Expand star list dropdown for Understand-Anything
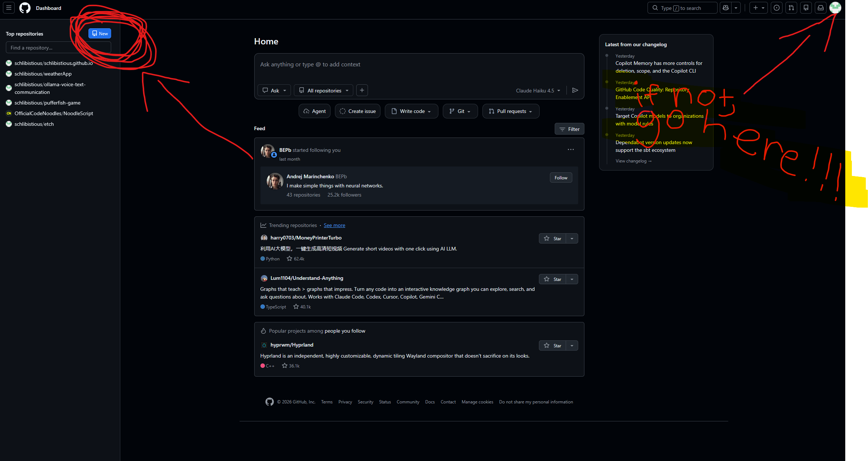The height and width of the screenshot is (461, 868). (572, 279)
